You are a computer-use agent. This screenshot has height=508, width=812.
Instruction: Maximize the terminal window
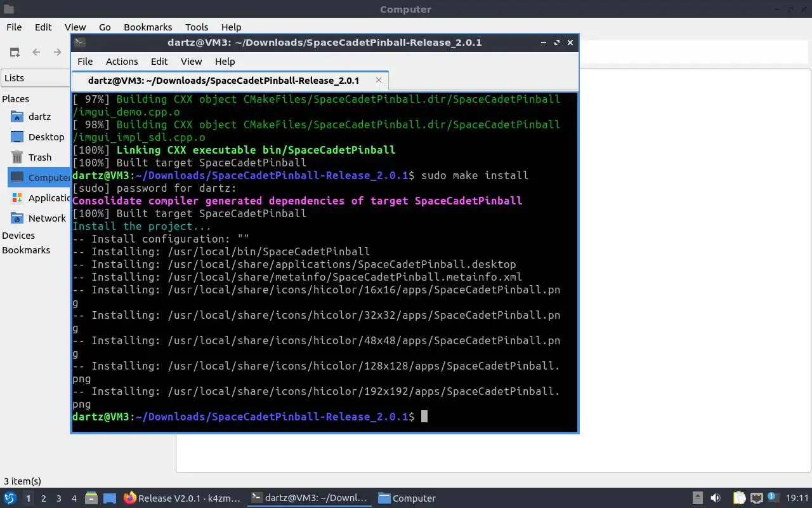pos(556,43)
